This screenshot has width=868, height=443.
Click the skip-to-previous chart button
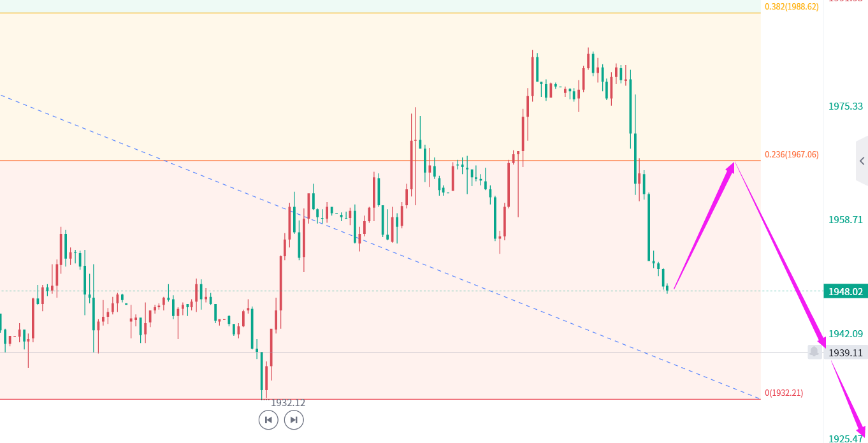(x=268, y=420)
